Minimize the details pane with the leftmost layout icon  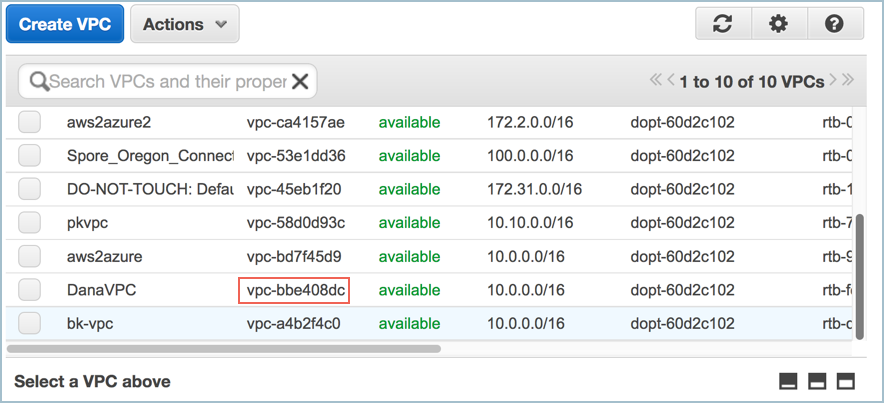(x=788, y=381)
